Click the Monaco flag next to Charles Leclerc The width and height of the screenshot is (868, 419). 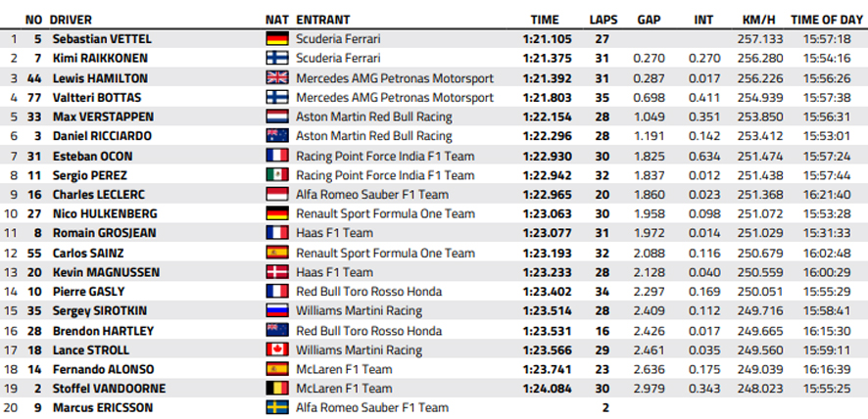[277, 194]
